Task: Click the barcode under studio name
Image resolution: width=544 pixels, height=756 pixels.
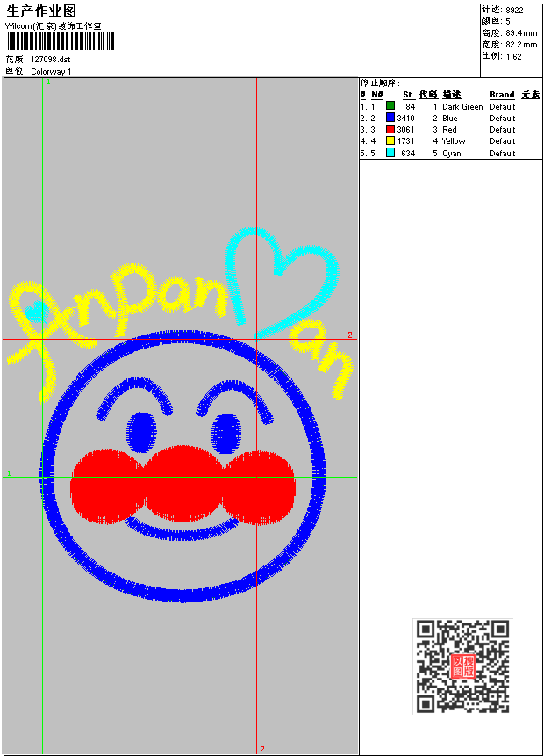Action: tap(61, 41)
